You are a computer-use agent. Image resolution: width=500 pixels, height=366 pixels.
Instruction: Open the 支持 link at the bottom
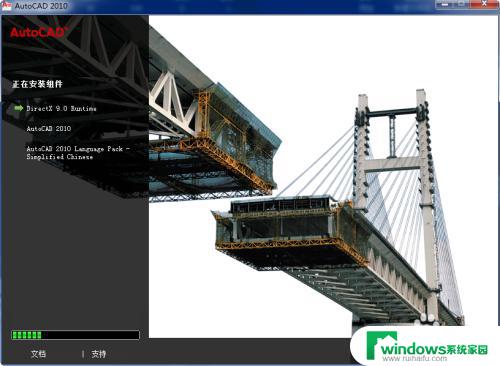tap(98, 354)
